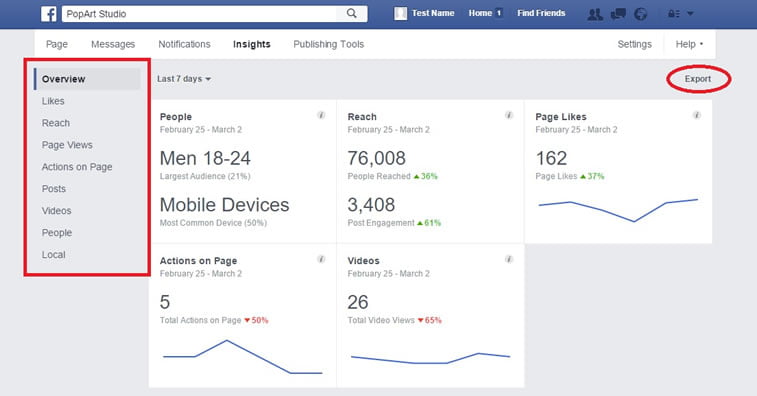
Task: Click the Reach card title
Action: [362, 117]
